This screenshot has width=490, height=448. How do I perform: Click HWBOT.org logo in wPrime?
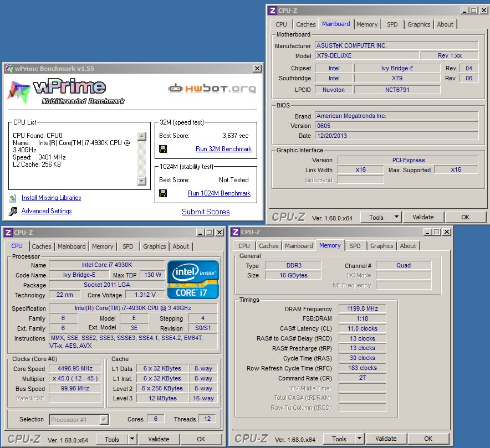[212, 89]
